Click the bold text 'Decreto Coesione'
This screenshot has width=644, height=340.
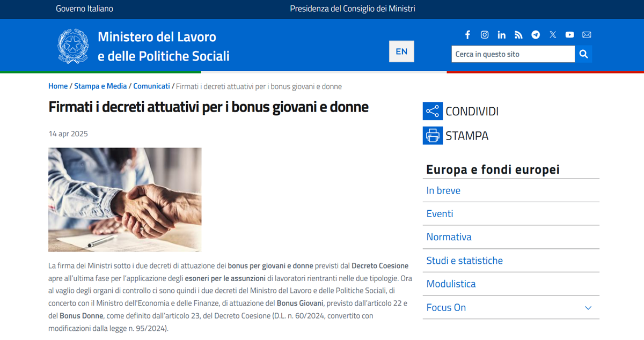(380, 265)
